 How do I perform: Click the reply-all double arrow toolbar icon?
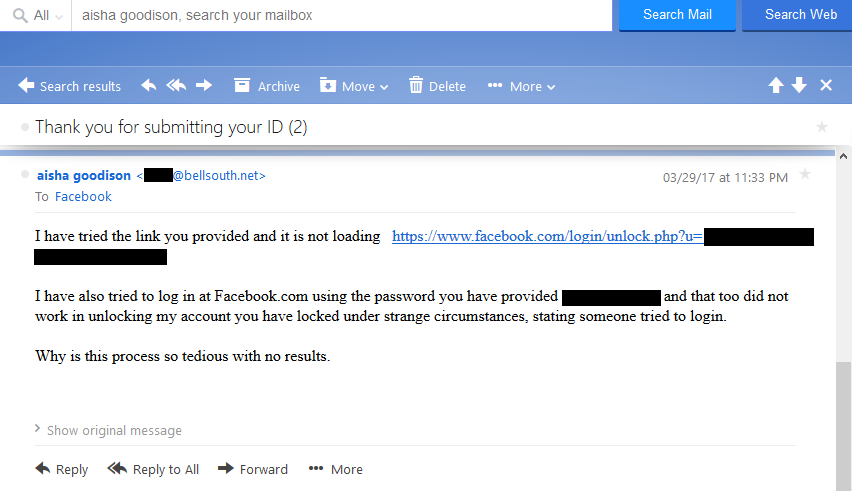[176, 85]
